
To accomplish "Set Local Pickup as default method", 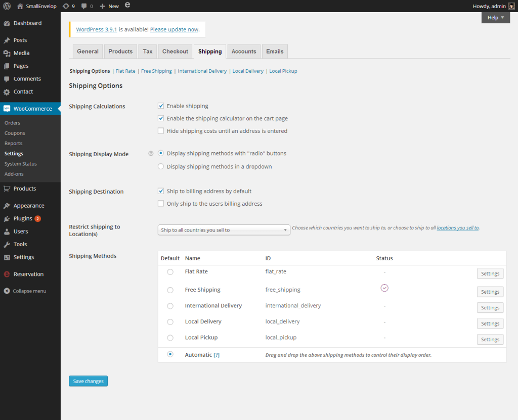I will 170,338.
